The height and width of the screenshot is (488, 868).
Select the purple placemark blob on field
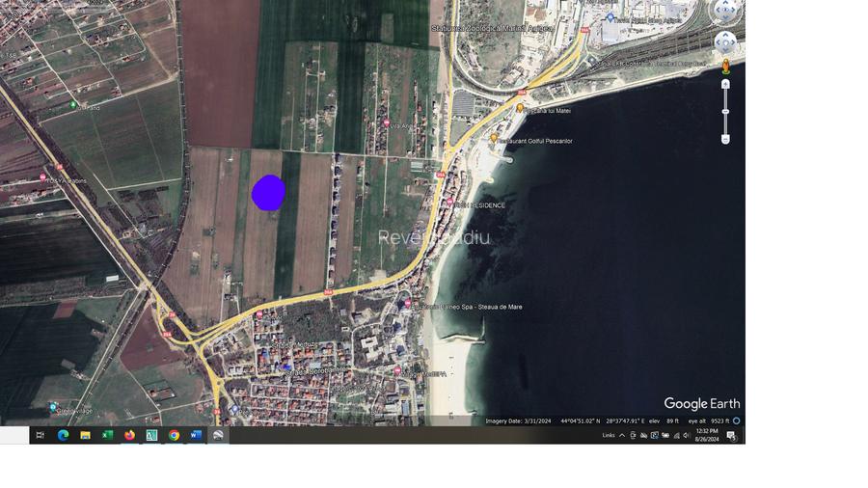pyautogui.click(x=268, y=193)
